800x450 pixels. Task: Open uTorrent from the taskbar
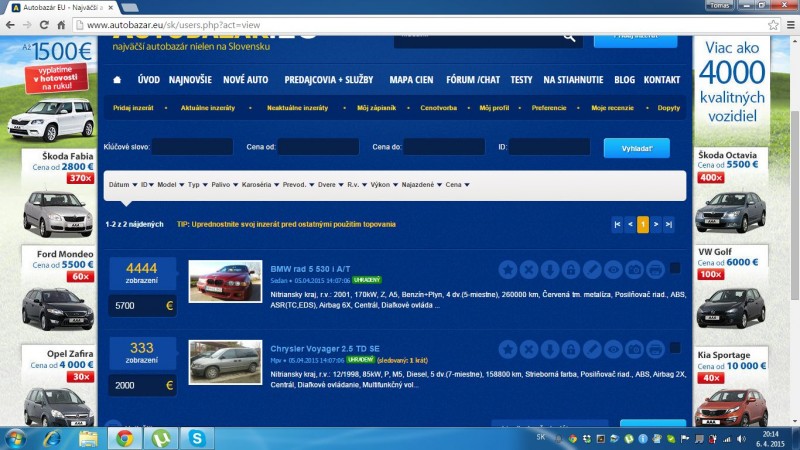[x=161, y=438]
